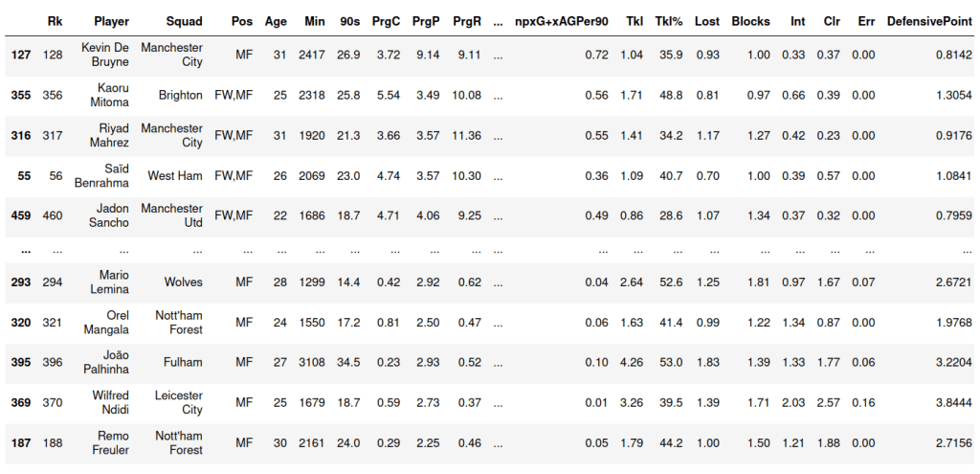Click Jadon Sancho's Manchester Utd cell

coord(171,215)
